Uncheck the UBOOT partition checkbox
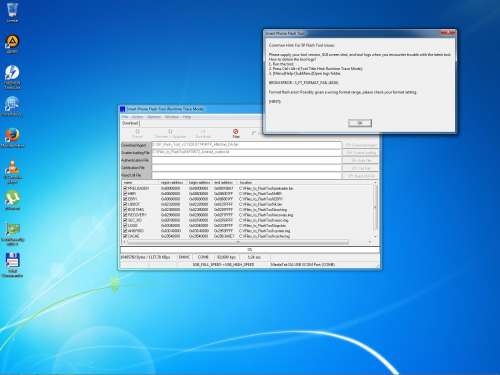Screen dimensions: 500x375 [125, 204]
